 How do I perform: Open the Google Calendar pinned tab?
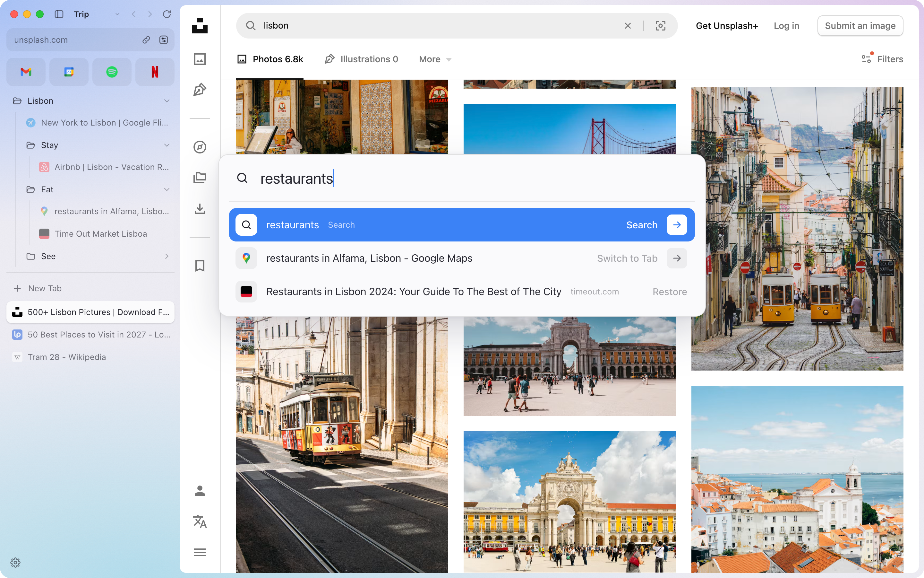tap(69, 72)
